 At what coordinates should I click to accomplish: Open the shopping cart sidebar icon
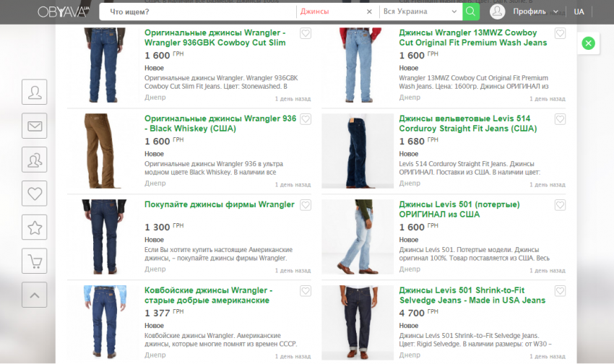[x=35, y=261]
